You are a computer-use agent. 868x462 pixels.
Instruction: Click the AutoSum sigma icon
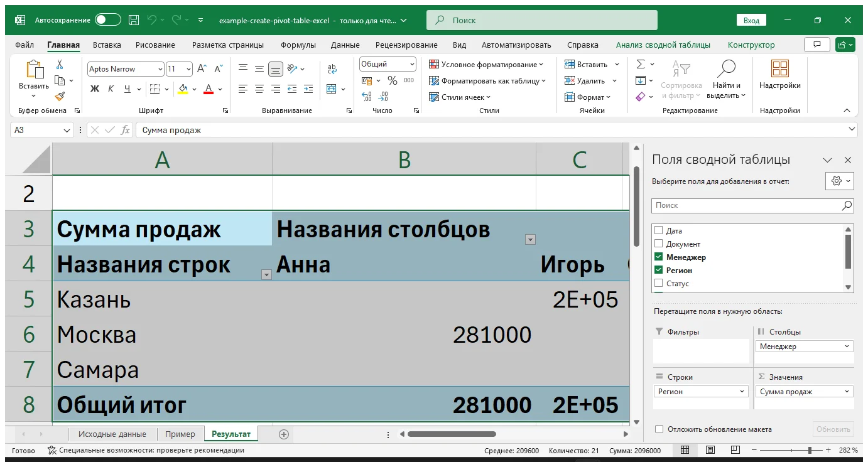[641, 64]
